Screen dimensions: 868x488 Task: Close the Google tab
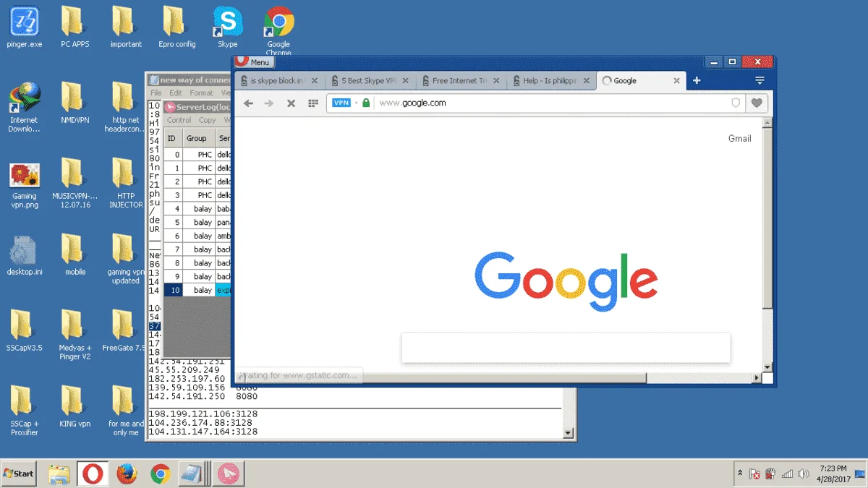click(677, 81)
